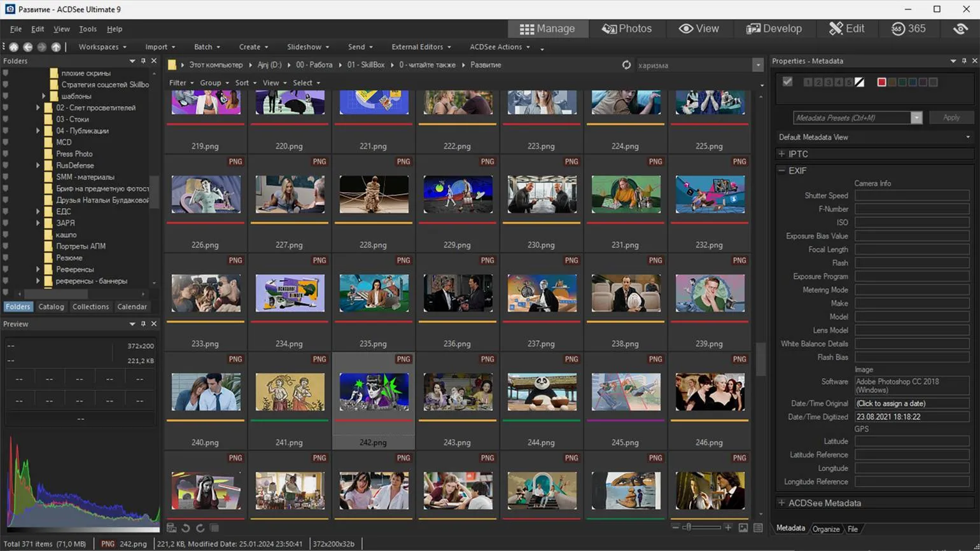Rotate left using the bottom toolbar icon

[x=186, y=528]
